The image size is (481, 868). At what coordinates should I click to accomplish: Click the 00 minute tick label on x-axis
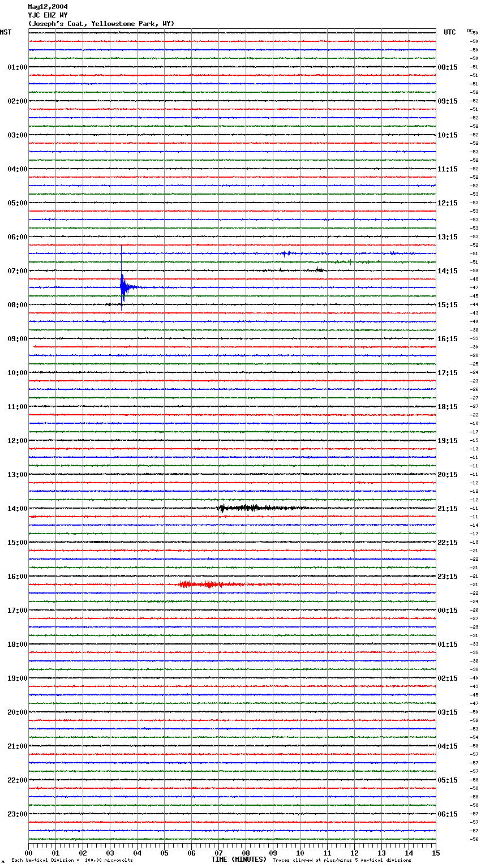[x=28, y=853]
